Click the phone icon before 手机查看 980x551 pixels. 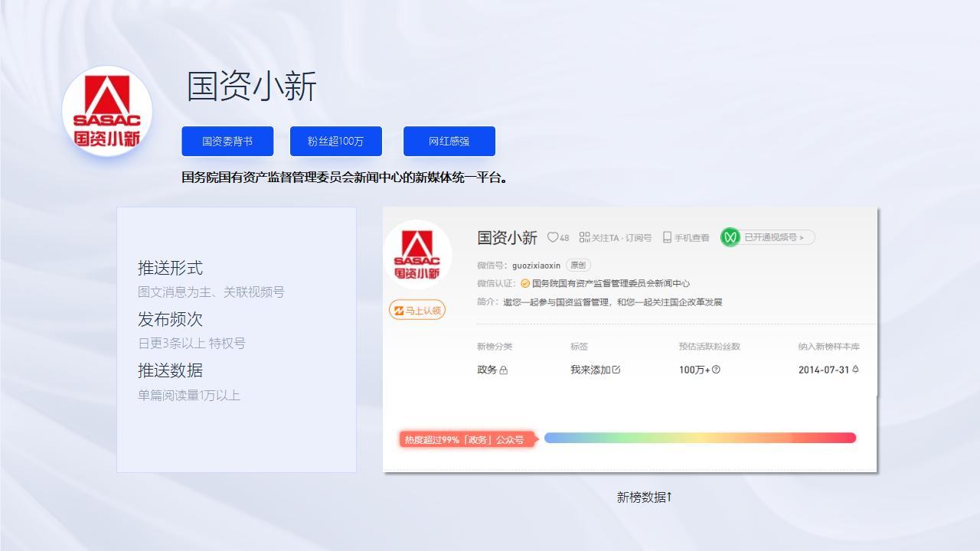667,237
